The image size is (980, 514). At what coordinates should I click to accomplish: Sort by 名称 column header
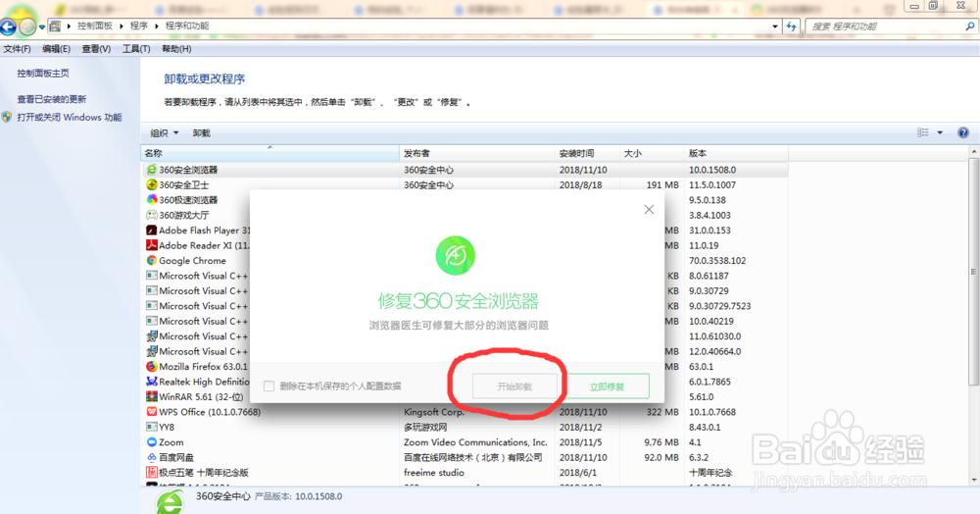click(x=270, y=153)
